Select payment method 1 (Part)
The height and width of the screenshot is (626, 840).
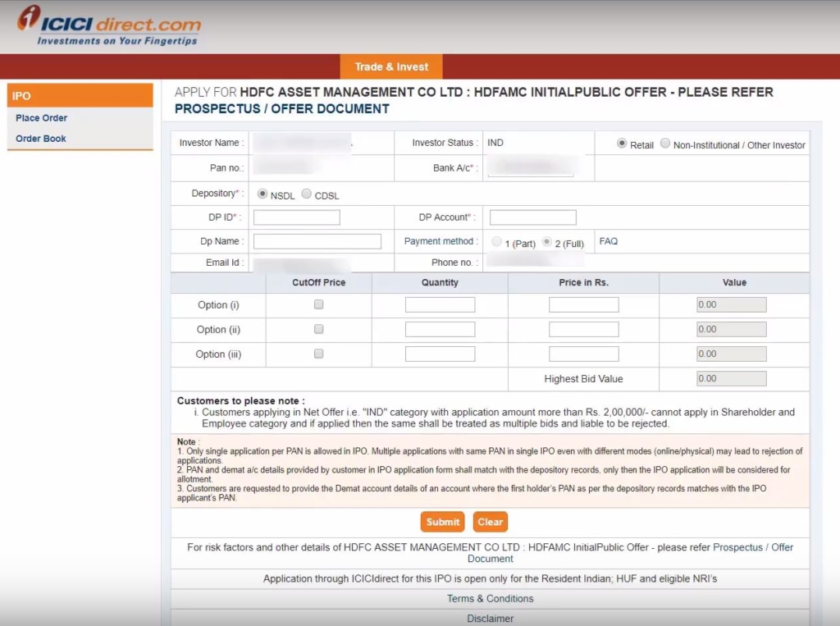(496, 242)
